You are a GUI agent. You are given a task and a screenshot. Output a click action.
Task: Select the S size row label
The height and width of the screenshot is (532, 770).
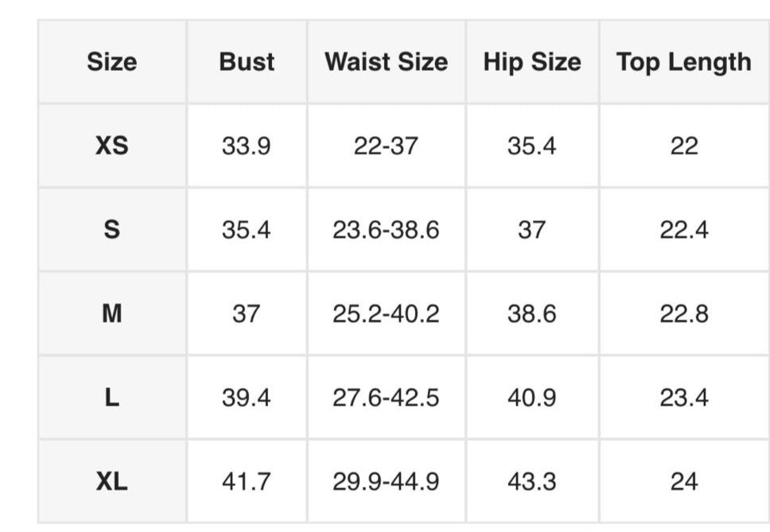[112, 230]
